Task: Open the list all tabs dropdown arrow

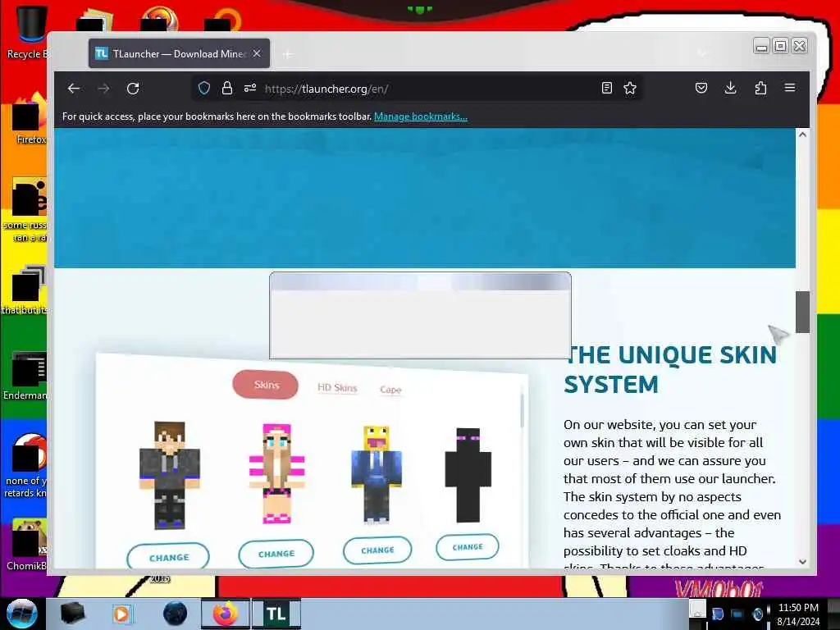Action: click(702, 53)
